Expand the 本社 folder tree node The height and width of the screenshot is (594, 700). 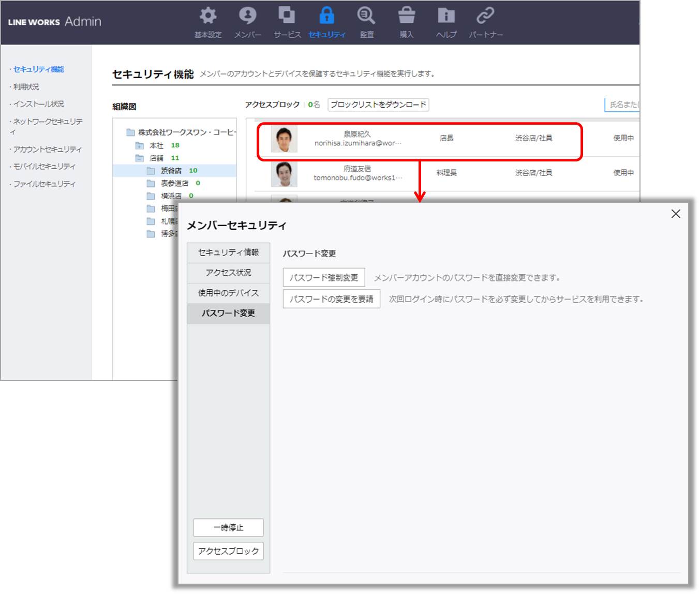coord(139,146)
